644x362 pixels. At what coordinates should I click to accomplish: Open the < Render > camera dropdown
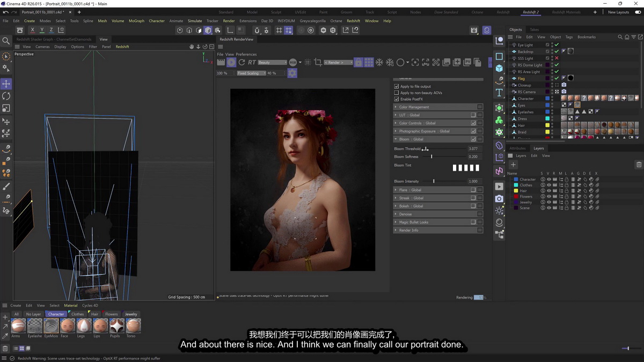339,62
